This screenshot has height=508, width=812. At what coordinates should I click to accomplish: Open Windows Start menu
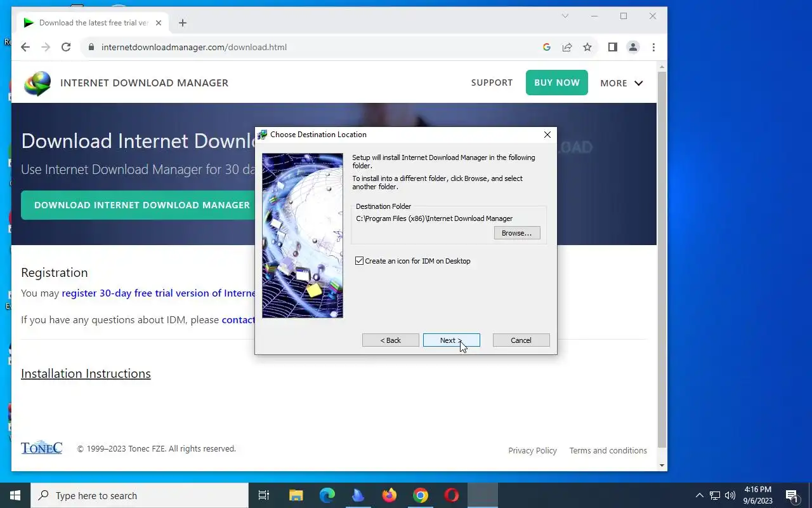click(x=15, y=495)
